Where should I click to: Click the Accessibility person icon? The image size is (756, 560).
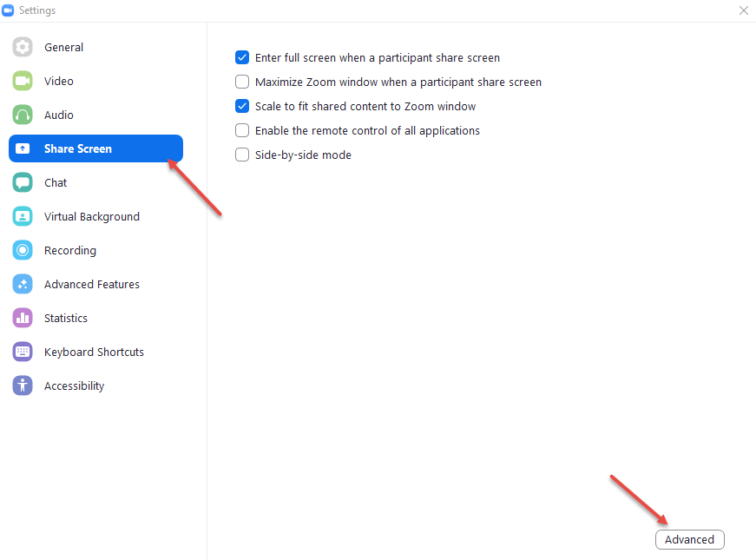22,385
